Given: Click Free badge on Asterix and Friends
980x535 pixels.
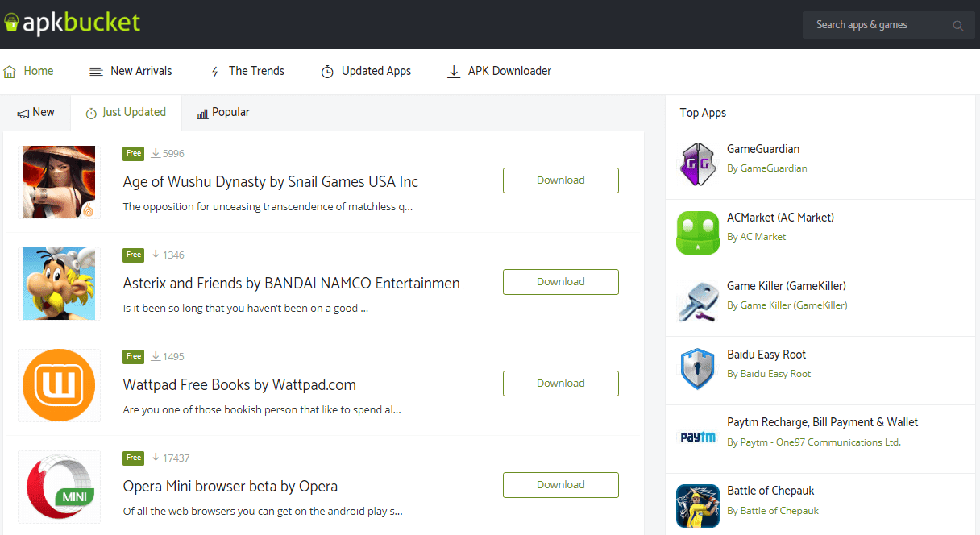Looking at the screenshot, I should coord(134,255).
